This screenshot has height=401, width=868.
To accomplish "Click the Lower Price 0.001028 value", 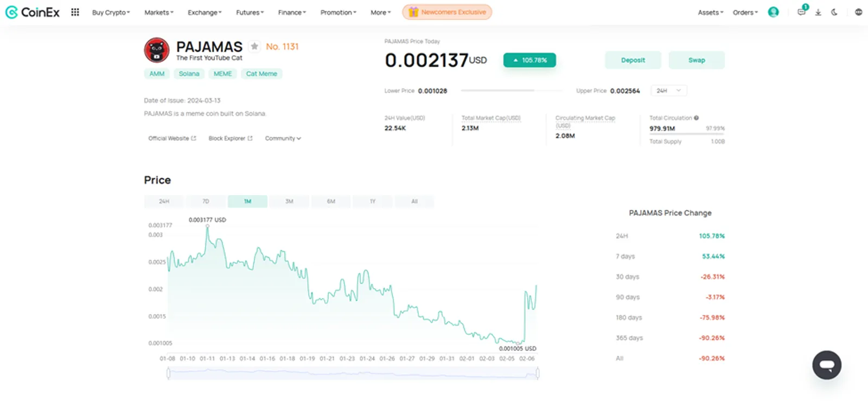I will pos(432,91).
